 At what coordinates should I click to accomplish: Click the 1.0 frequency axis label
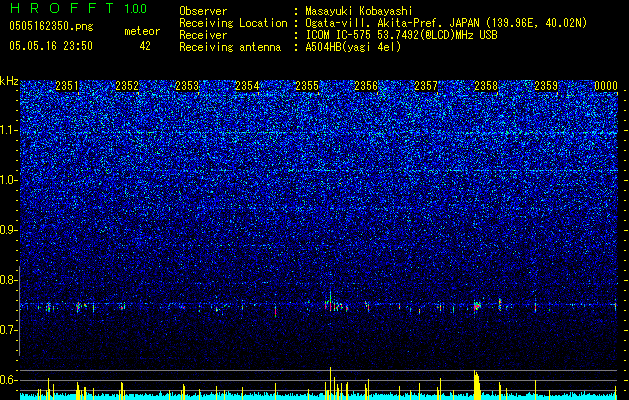9,180
